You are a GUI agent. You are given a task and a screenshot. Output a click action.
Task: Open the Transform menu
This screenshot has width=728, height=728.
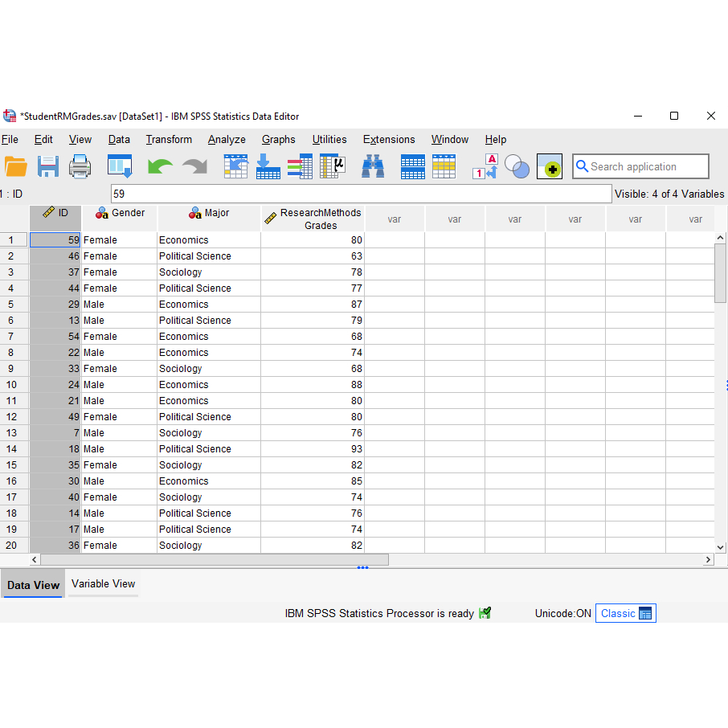click(169, 139)
